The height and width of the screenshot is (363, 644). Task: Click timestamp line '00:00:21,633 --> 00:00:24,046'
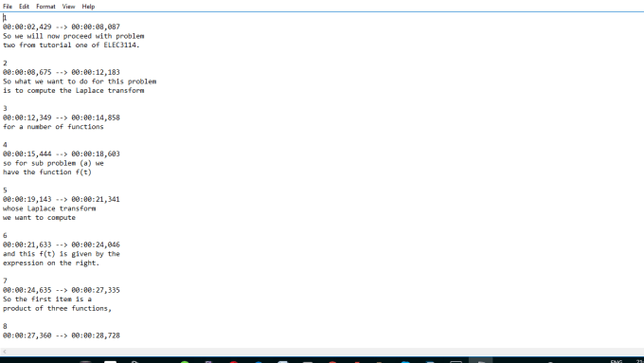pyautogui.click(x=62, y=245)
